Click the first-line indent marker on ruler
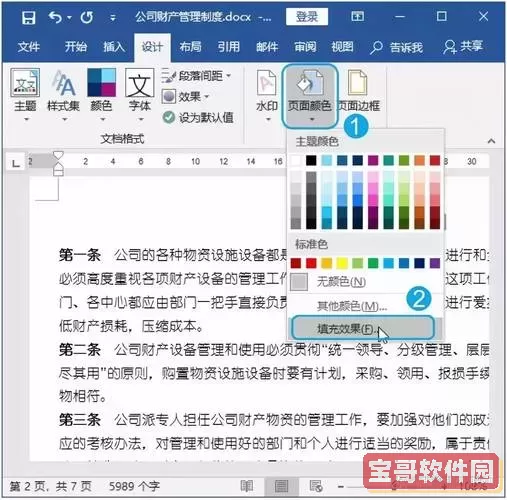 (58, 155)
